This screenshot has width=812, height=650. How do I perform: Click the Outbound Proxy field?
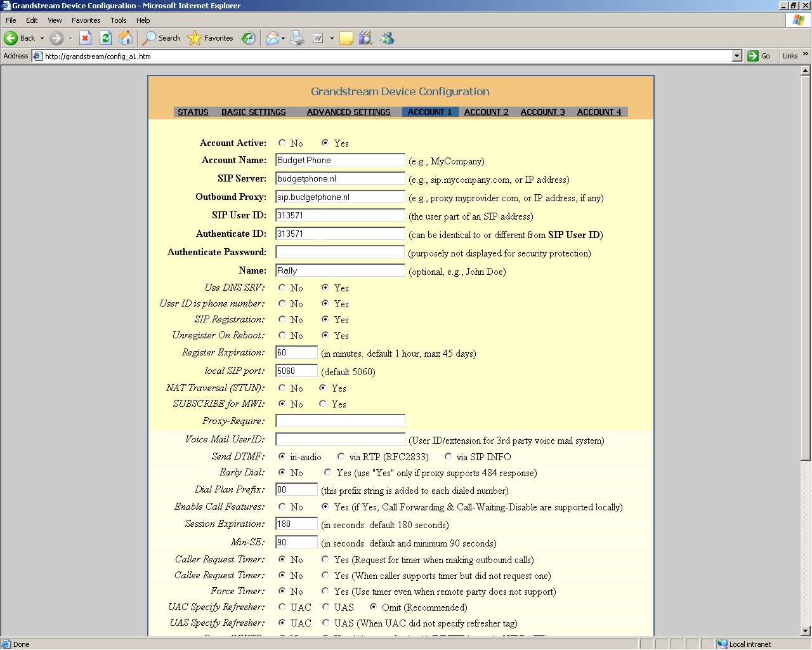(x=340, y=197)
